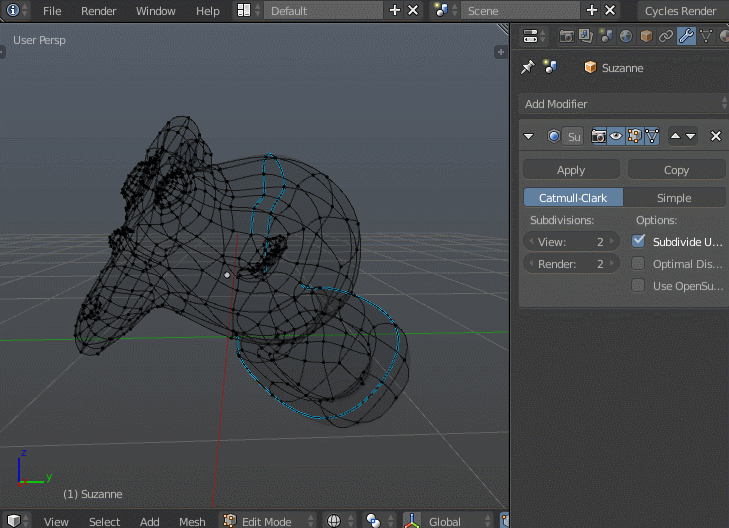Move the modifier up in stack
The image size is (729, 528).
coord(676,136)
